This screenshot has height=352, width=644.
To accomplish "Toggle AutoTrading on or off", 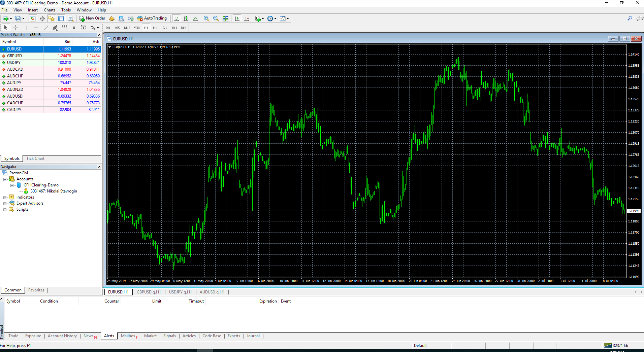I will pyautogui.click(x=152, y=19).
